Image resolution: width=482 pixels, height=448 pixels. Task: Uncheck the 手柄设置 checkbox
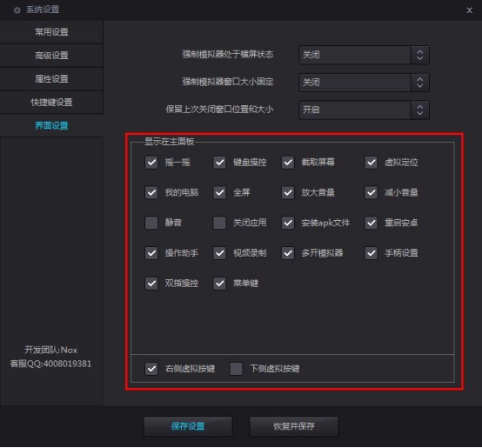[371, 253]
